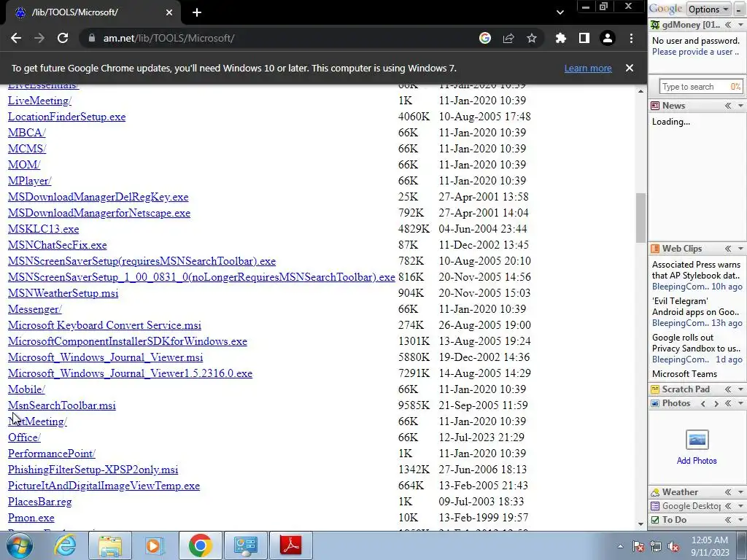Download MSKLC13.exe
The width and height of the screenshot is (747, 560).
43,229
